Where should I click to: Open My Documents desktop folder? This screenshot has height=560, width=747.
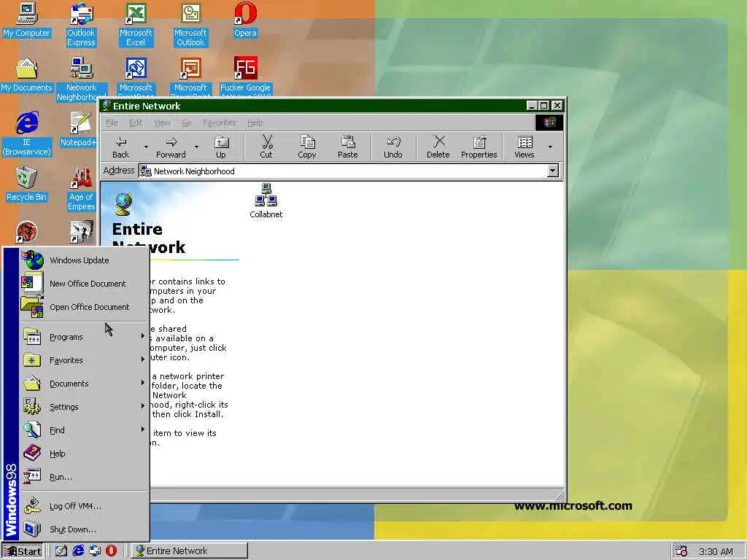pyautogui.click(x=27, y=74)
